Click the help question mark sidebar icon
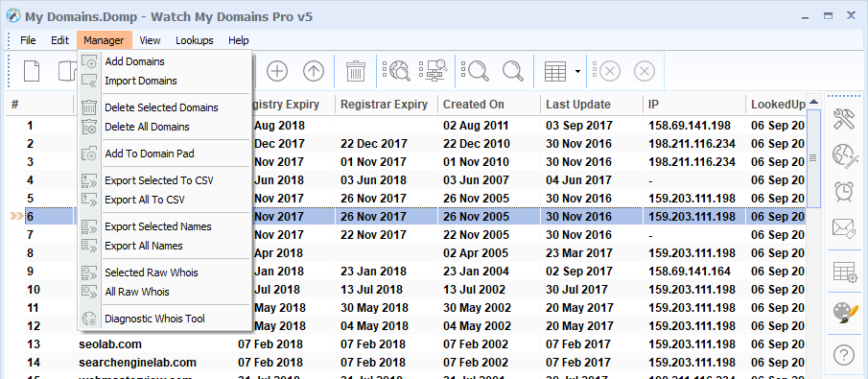Screen dimensions: 868x379 (844, 354)
